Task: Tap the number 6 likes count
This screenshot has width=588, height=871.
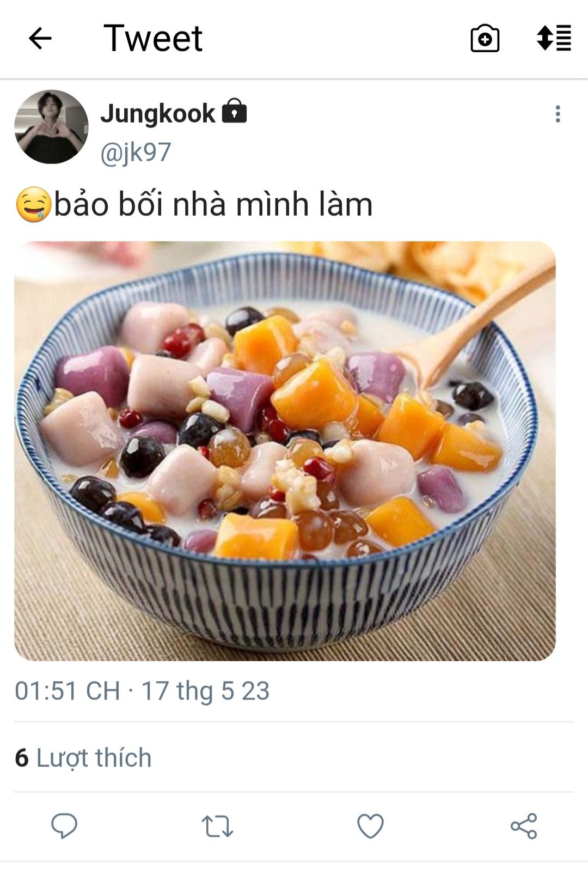Action: (x=22, y=758)
